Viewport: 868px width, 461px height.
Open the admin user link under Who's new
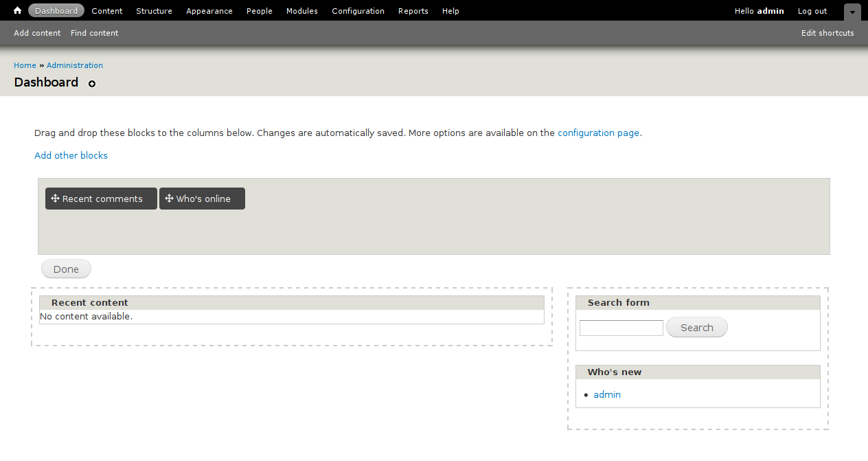[607, 394]
